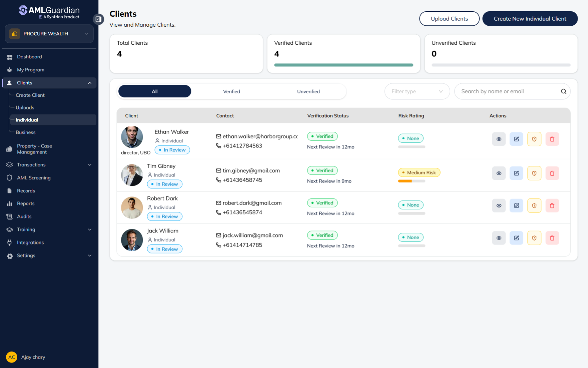The height and width of the screenshot is (368, 588).
Task: Click Tim Gibney's Medium Risk rating bar
Action: click(x=411, y=181)
